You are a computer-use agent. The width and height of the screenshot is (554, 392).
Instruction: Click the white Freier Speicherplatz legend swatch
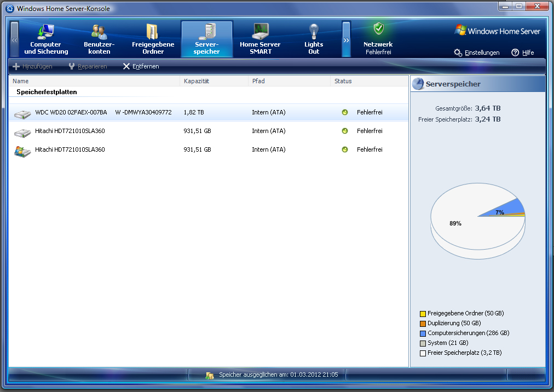pyautogui.click(x=423, y=353)
